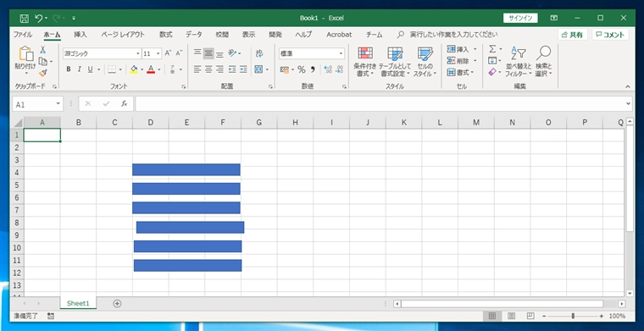Switch to the 挿入 tab
This screenshot has width=644, height=331.
80,35
